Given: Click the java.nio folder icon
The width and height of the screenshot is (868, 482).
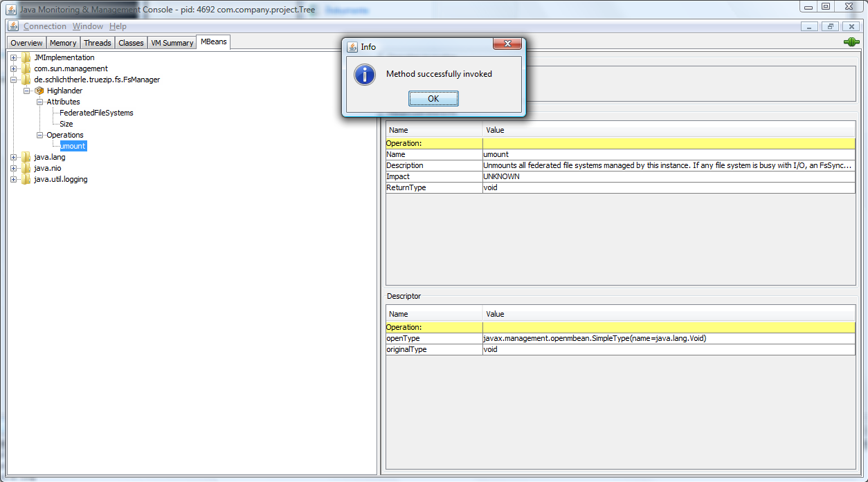Looking at the screenshot, I should click(x=26, y=168).
